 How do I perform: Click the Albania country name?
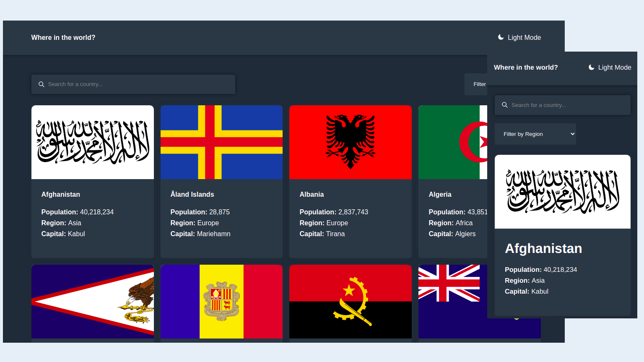tap(312, 195)
